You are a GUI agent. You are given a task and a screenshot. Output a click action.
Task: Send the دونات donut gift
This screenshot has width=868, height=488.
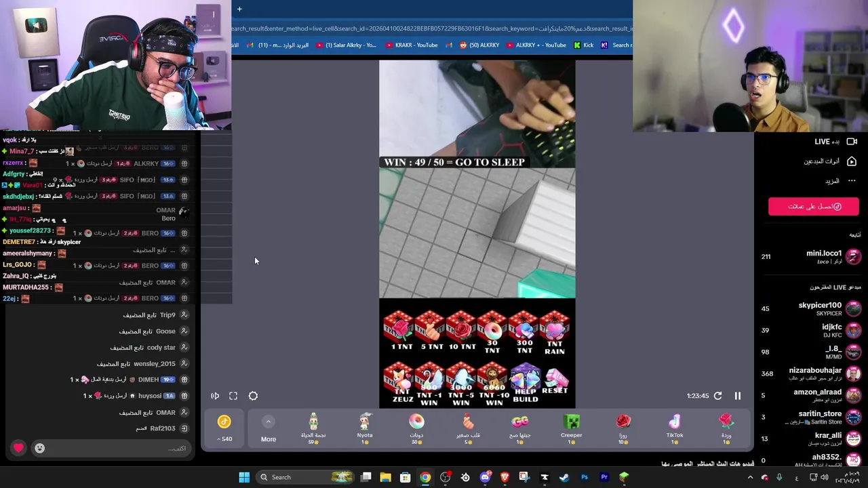pos(416,428)
